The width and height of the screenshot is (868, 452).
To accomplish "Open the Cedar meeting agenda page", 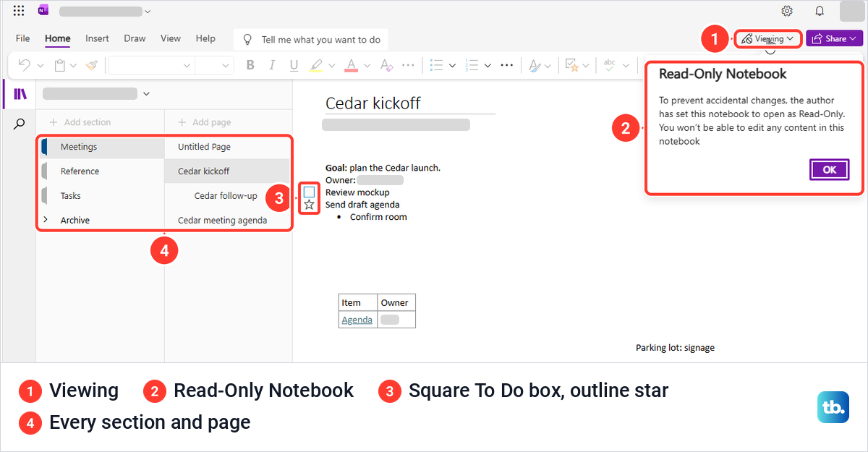I will (227, 221).
